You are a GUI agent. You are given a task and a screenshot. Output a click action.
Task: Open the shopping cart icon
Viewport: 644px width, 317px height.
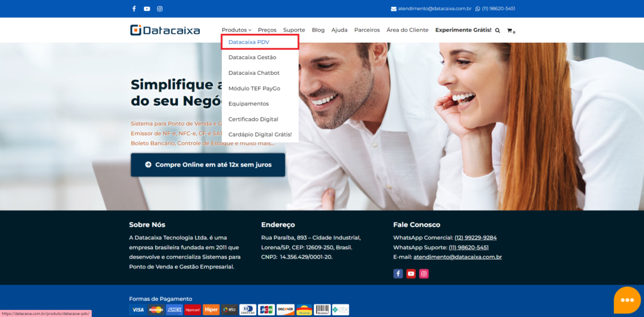pyautogui.click(x=510, y=30)
